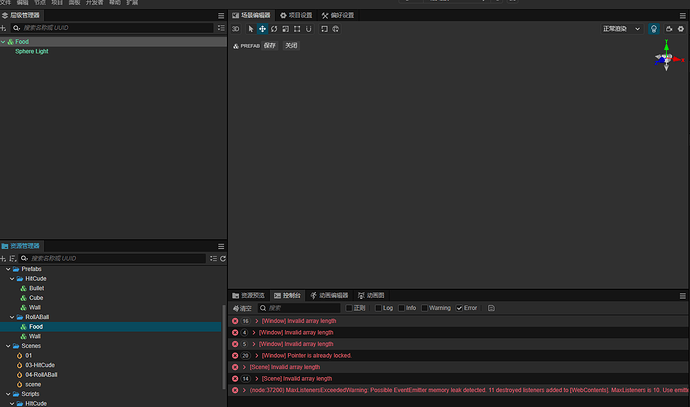Collapse the Scripts folder
Screen dimensions: 690x407
pos(8,394)
